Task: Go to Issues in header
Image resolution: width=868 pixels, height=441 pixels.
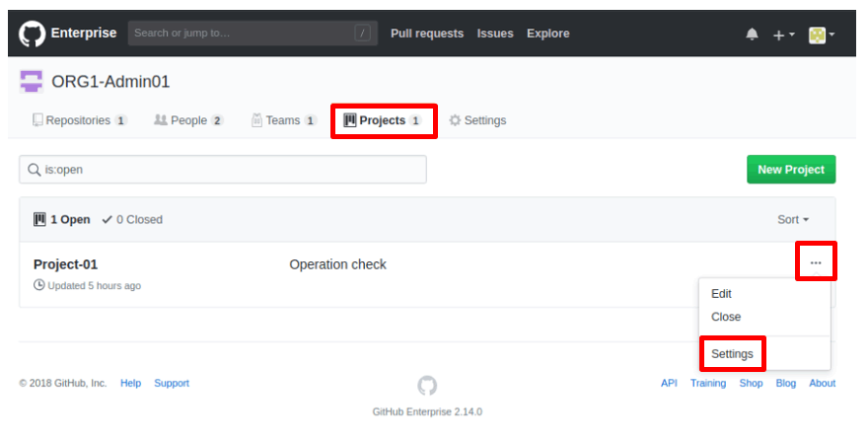Action: coord(495,34)
